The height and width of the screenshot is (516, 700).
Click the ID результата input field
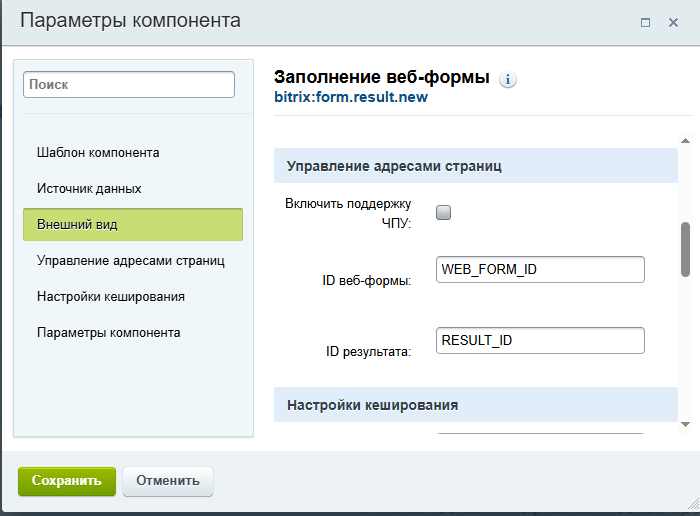540,341
